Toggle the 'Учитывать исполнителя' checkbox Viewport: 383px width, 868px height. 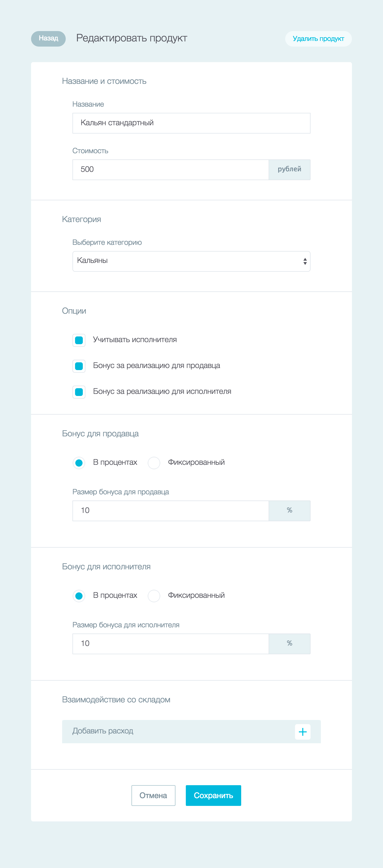tap(79, 340)
